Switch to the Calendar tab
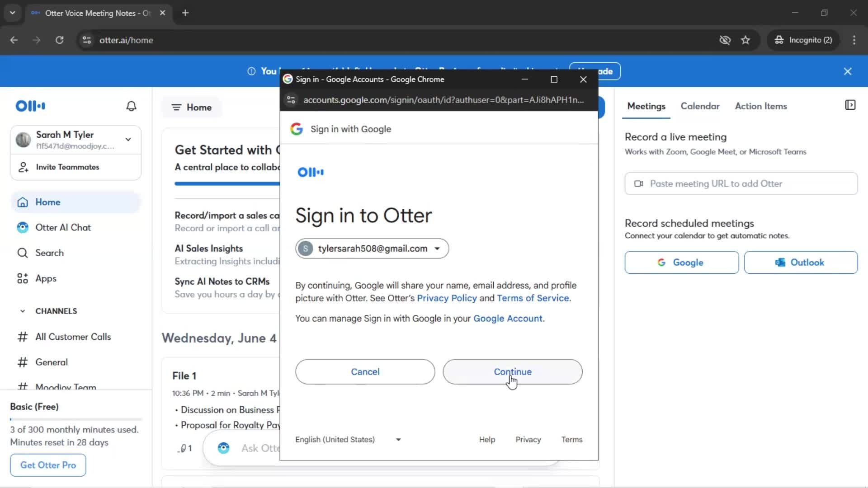The width and height of the screenshot is (868, 488). click(700, 106)
